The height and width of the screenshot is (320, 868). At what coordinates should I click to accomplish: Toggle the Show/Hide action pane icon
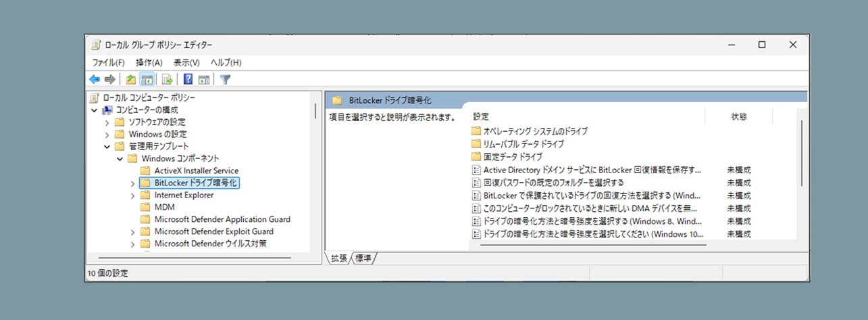point(203,79)
